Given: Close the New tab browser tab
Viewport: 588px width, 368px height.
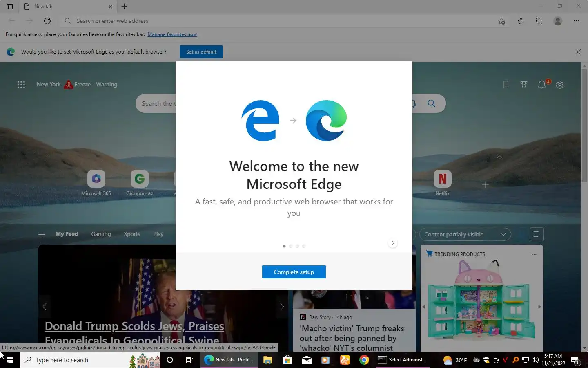Looking at the screenshot, I should (110, 7).
